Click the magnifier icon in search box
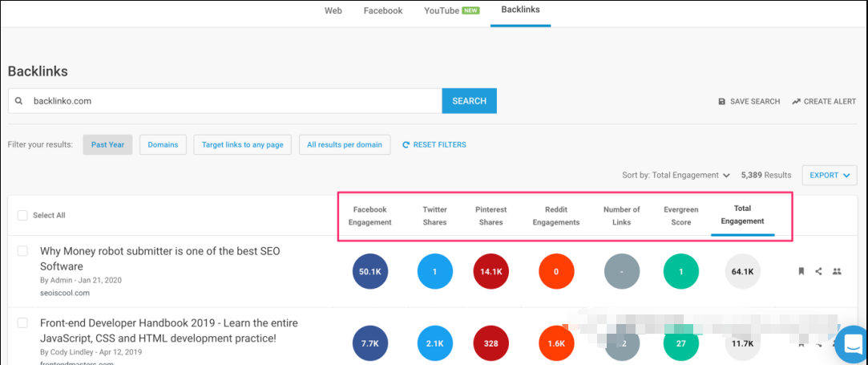Image resolution: width=868 pixels, height=365 pixels. (x=19, y=101)
